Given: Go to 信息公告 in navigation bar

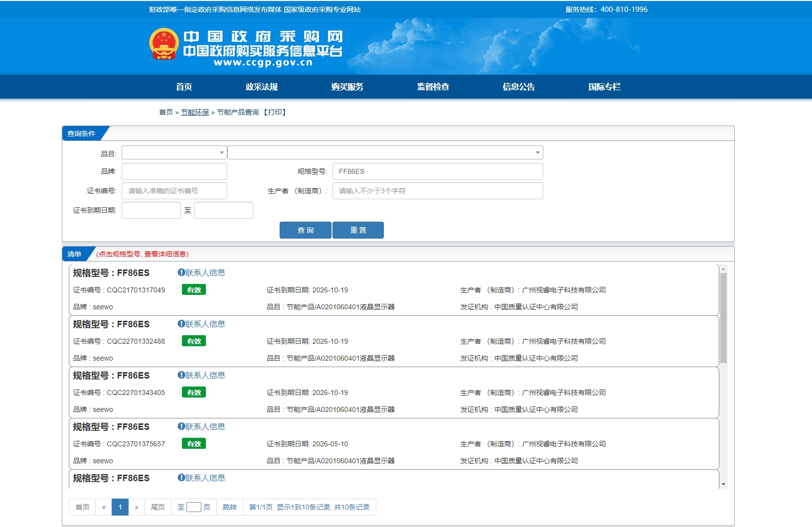Looking at the screenshot, I should (518, 87).
